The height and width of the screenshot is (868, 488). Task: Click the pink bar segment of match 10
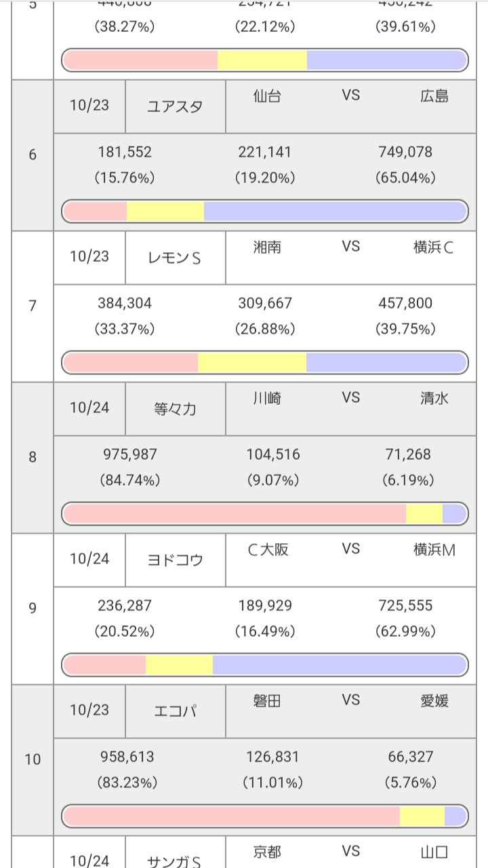click(230, 816)
